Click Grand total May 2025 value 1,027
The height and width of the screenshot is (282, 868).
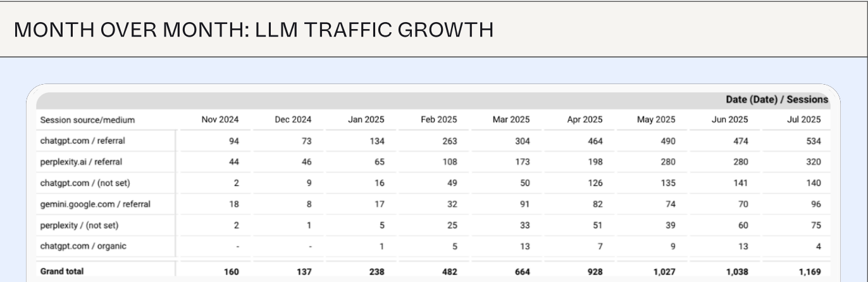[x=664, y=271]
